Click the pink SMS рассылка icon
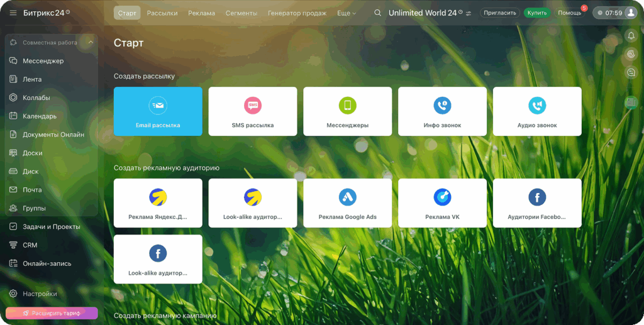The image size is (644, 325). [253, 105]
